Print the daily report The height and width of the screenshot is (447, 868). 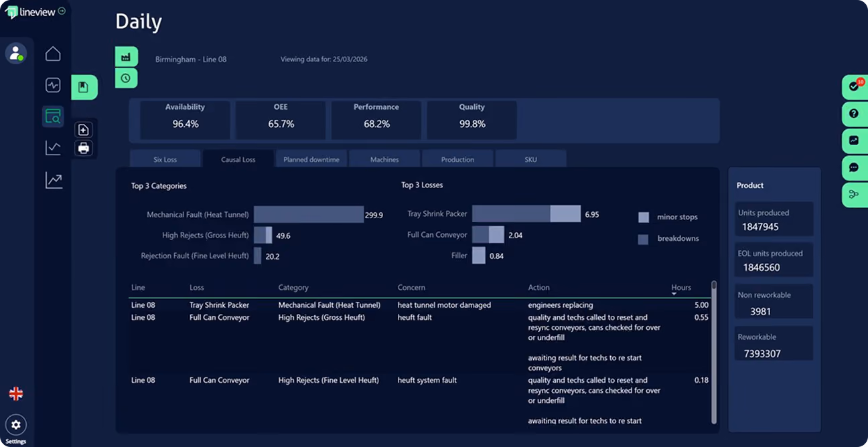(84, 148)
